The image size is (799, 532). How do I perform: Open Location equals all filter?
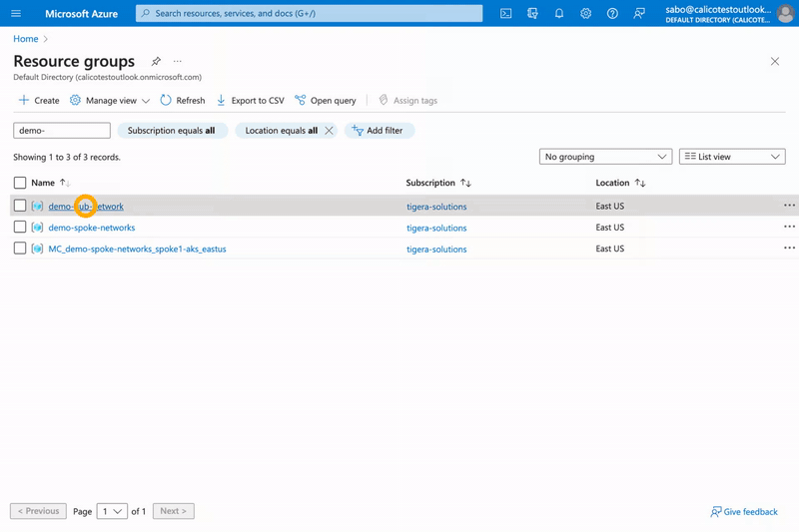281,131
